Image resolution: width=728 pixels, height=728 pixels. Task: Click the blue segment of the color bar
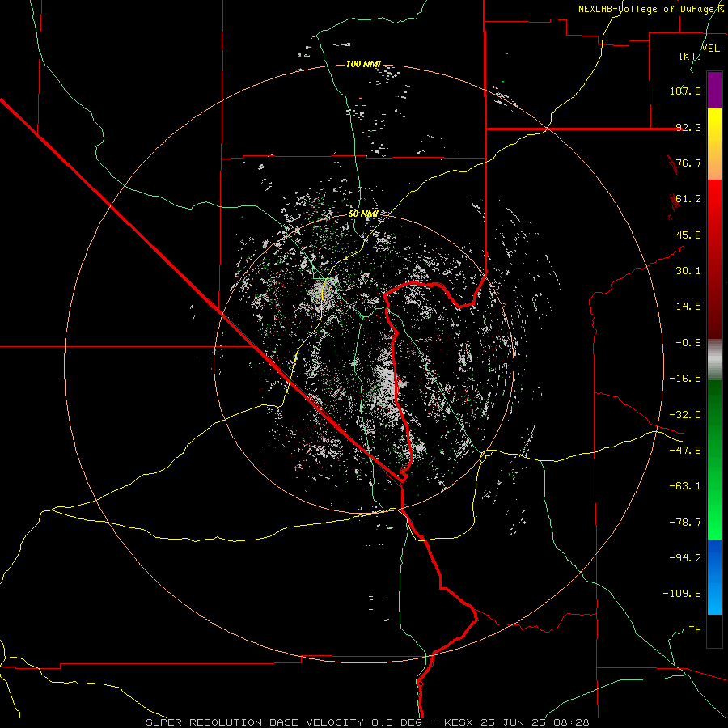[714, 577]
